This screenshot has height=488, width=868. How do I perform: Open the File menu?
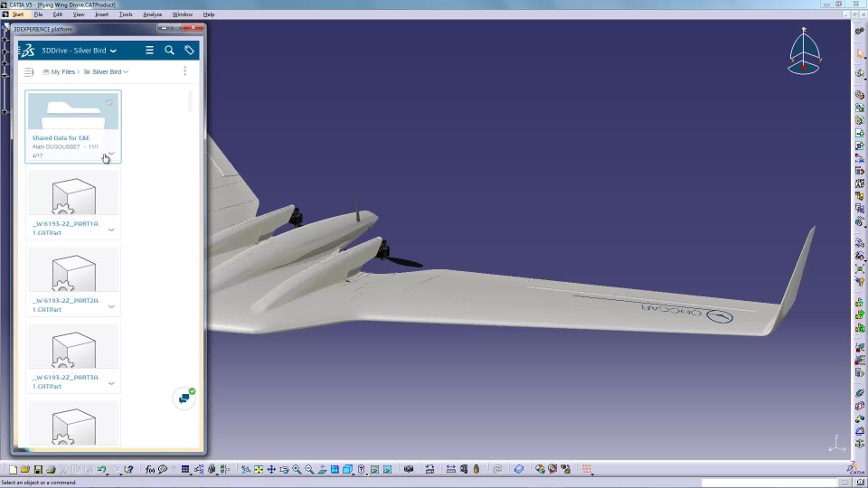38,14
